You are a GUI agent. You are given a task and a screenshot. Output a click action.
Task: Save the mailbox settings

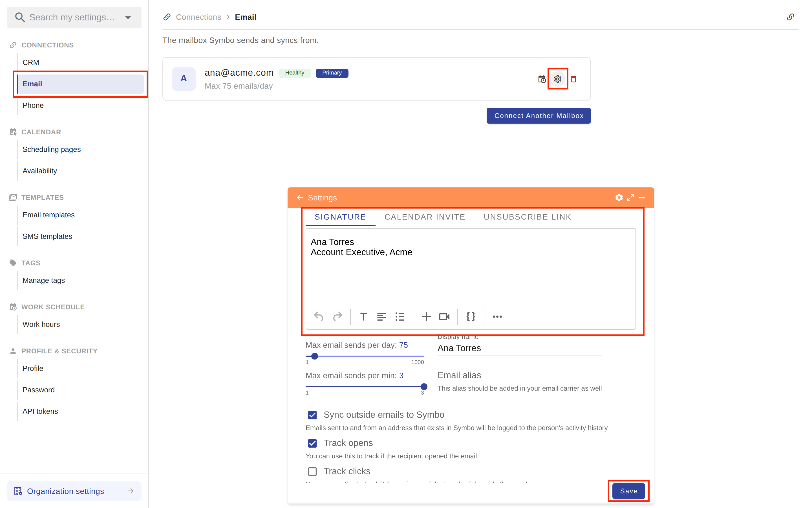tap(628, 491)
